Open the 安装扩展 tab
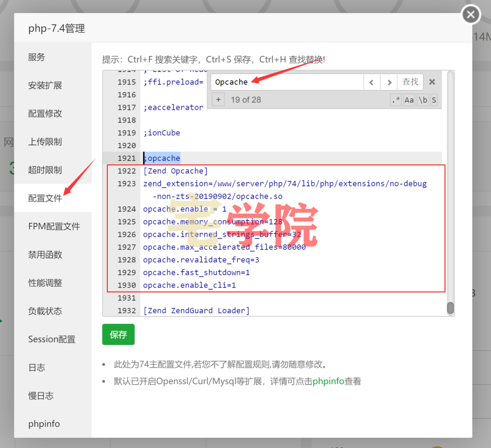The image size is (491, 448). click(53, 85)
